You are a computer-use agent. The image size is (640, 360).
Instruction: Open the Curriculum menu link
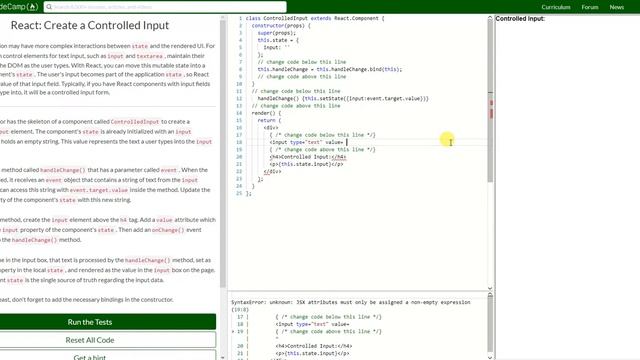[556, 7]
